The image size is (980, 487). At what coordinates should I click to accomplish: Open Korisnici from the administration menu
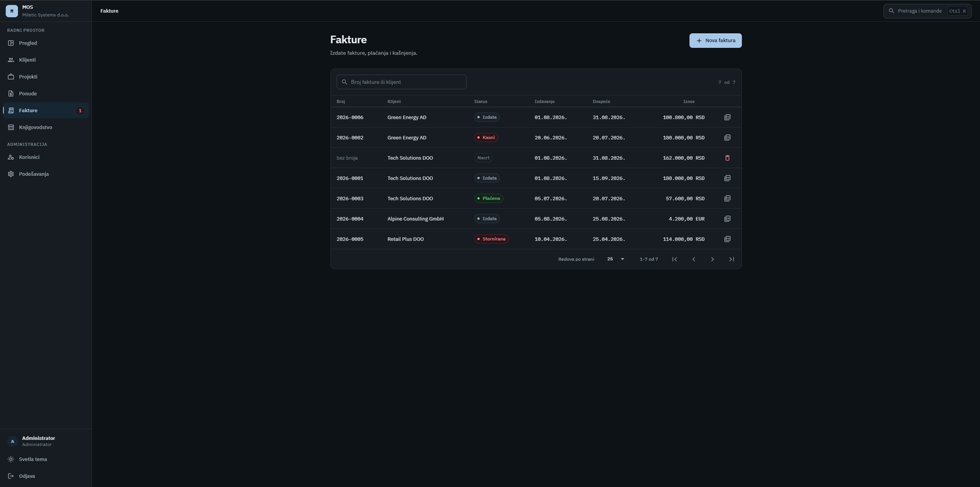coord(46,157)
